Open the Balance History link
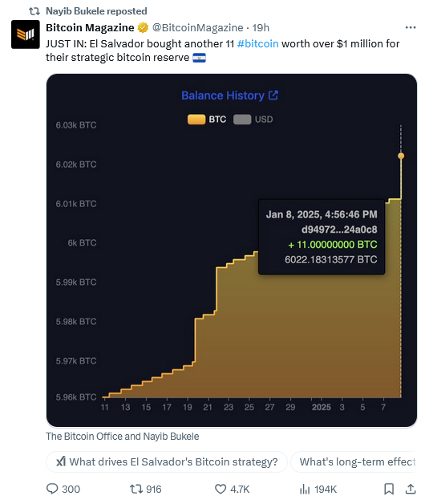Image resolution: width=429 pixels, height=504 pixels. pos(223,96)
